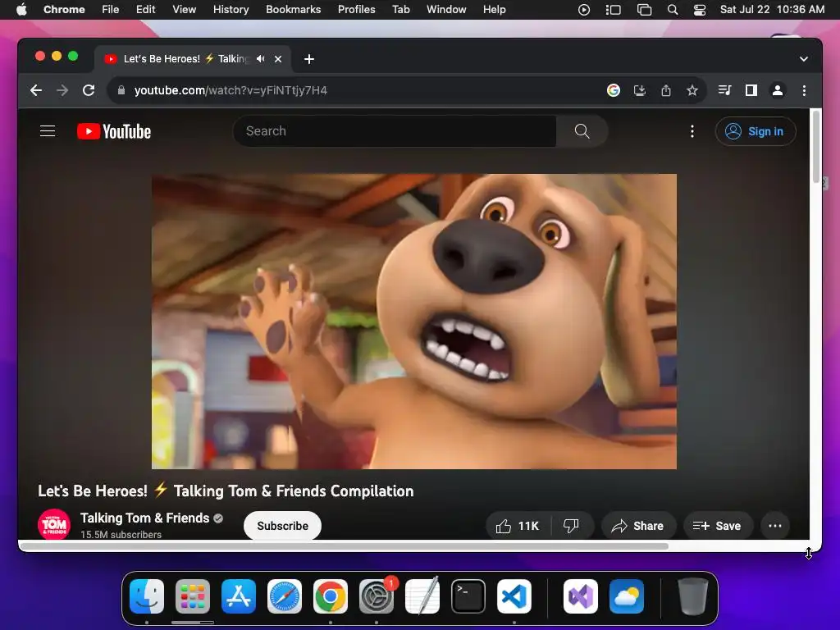Open the YouTube guide hamburger menu
Screen dimensions: 840x630
pyautogui.click(x=48, y=131)
